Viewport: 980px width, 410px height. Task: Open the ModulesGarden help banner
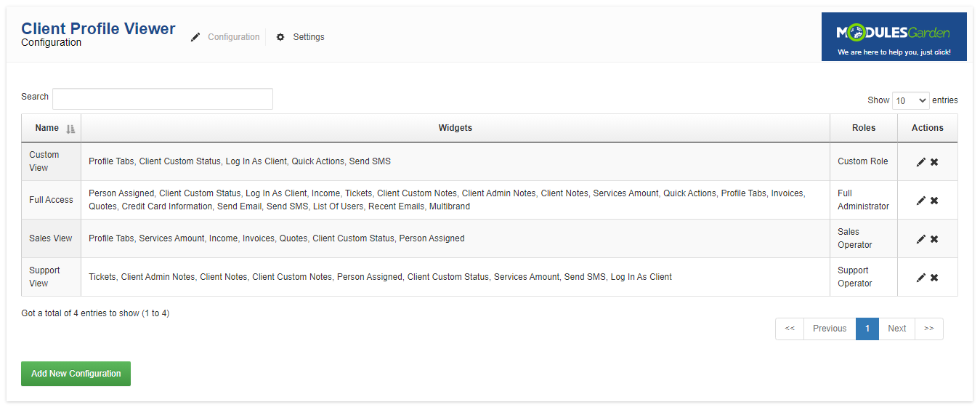pos(894,36)
